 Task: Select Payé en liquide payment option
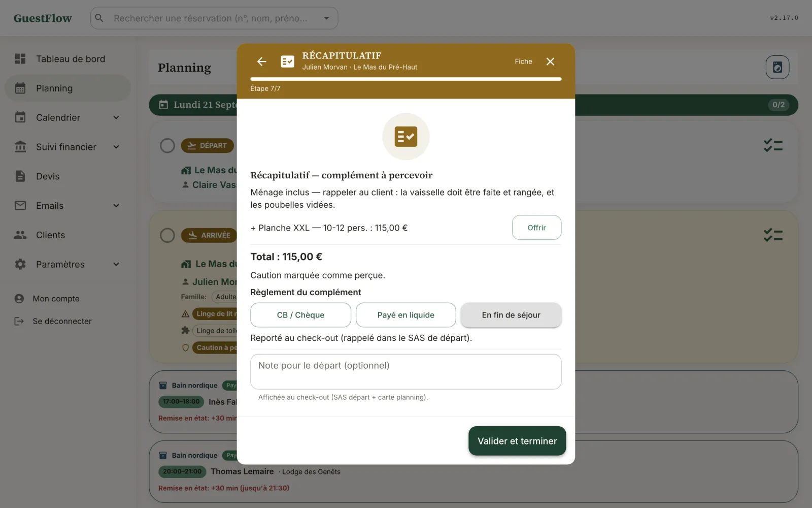tap(406, 315)
